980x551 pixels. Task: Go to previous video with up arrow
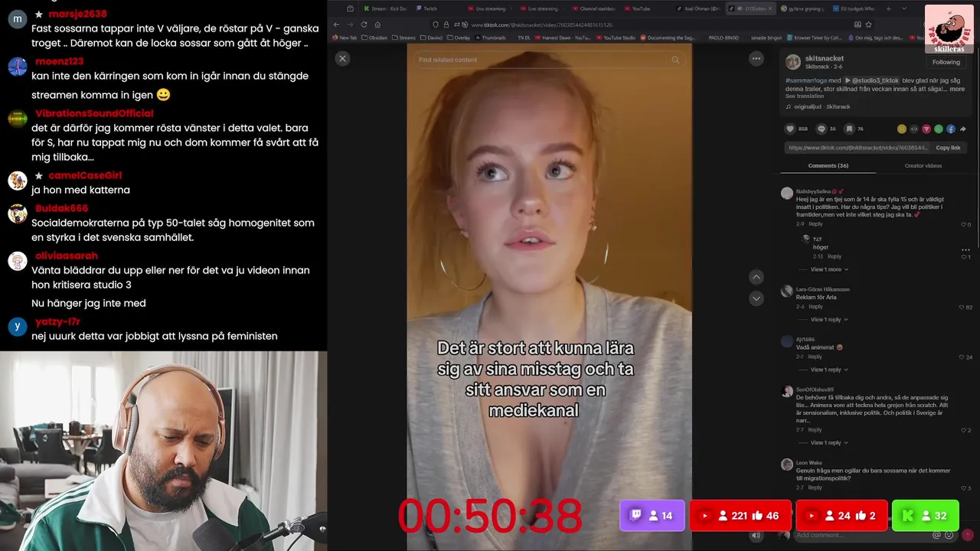[756, 277]
